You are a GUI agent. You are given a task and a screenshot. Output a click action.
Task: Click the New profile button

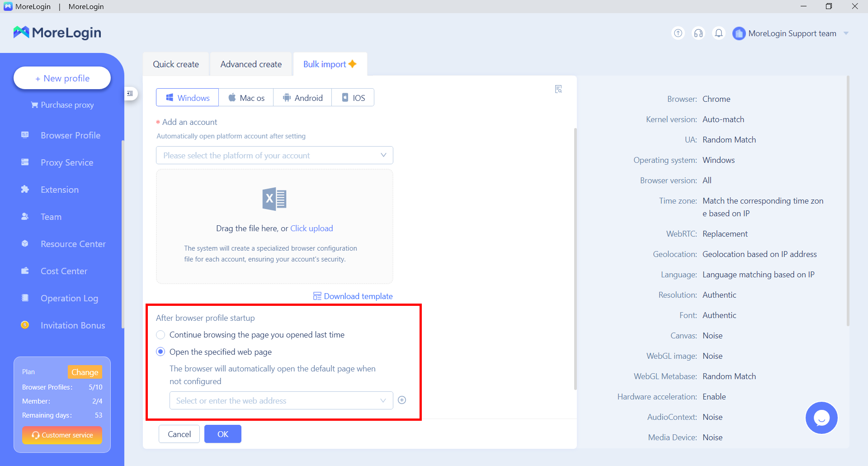click(62, 78)
